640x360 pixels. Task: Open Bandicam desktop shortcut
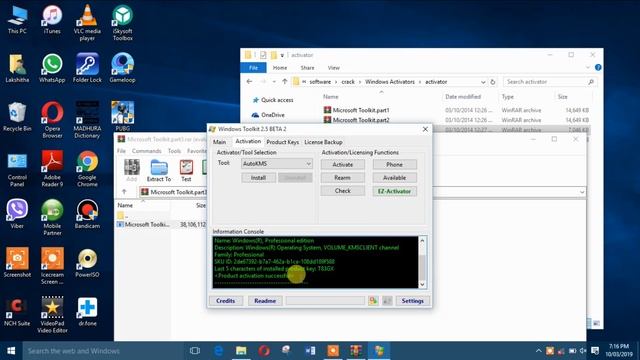click(87, 214)
